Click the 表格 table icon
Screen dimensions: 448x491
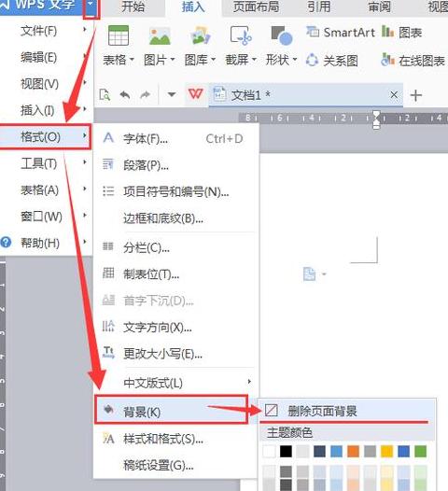click(119, 35)
